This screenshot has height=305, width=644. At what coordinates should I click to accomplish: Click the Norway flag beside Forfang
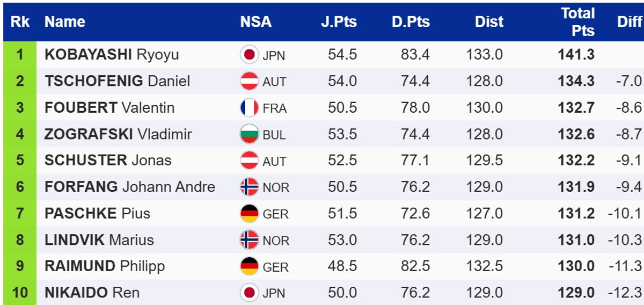click(249, 187)
